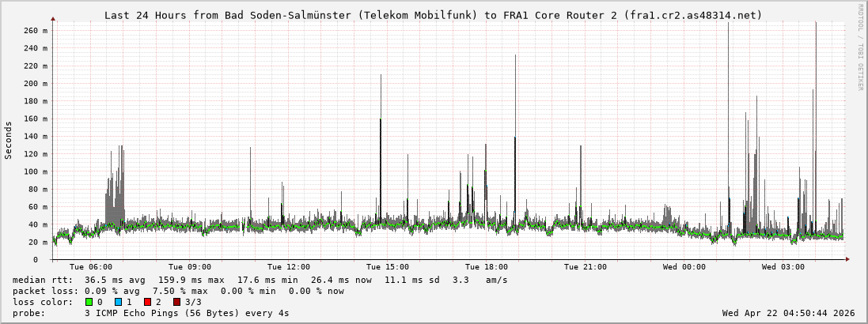The width and height of the screenshot is (868, 324).
Task: Click the Tue 06:00 time axis label
Action: [x=91, y=267]
